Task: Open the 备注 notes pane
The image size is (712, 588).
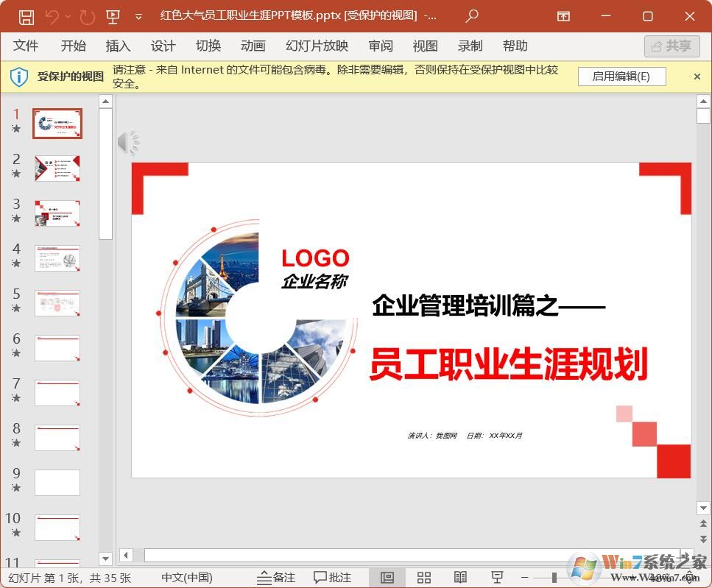Action: tap(276, 577)
